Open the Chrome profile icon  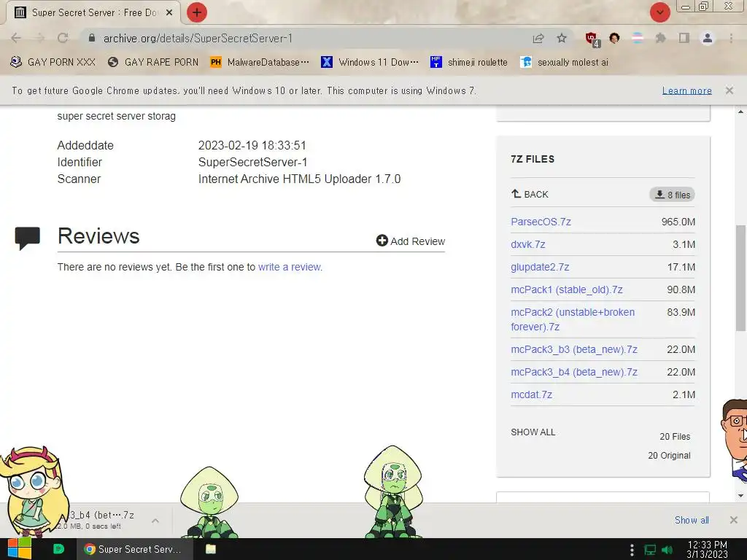708,38
